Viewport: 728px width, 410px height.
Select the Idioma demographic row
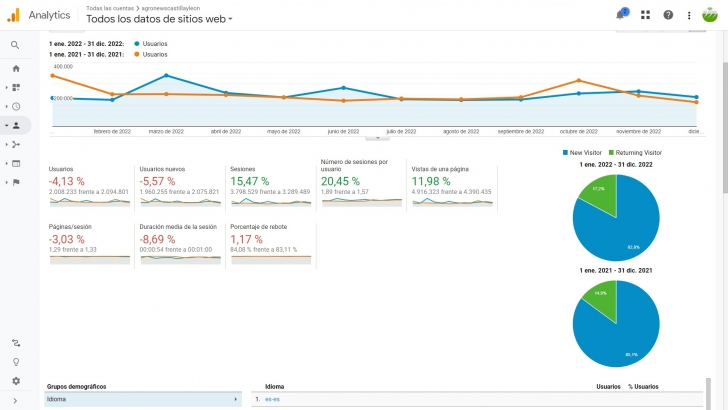142,399
